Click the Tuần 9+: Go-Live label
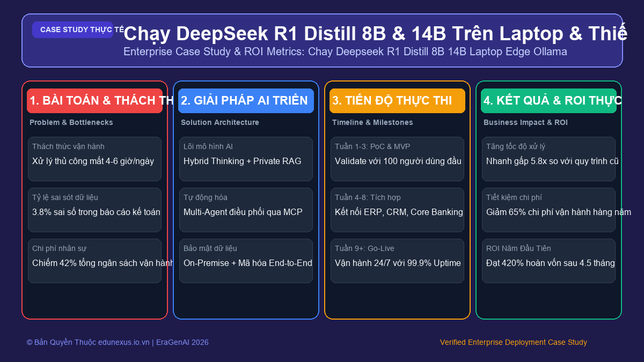644x362 pixels. click(x=364, y=248)
